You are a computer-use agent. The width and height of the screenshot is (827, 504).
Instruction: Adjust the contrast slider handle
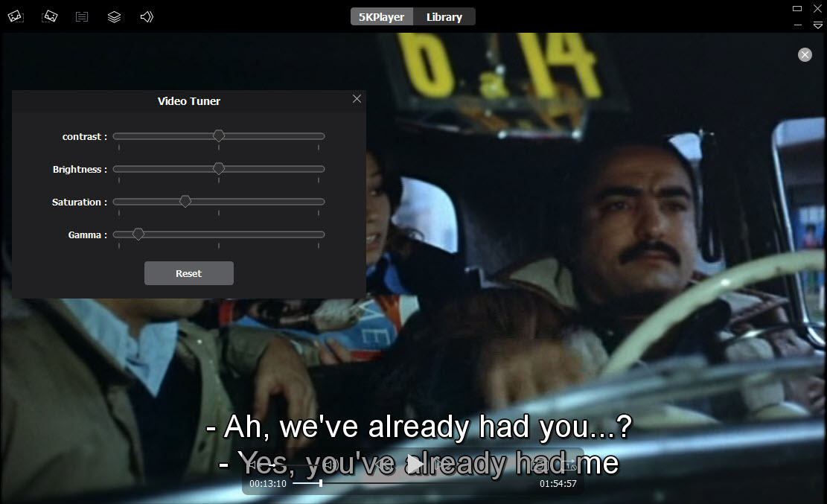click(x=218, y=135)
